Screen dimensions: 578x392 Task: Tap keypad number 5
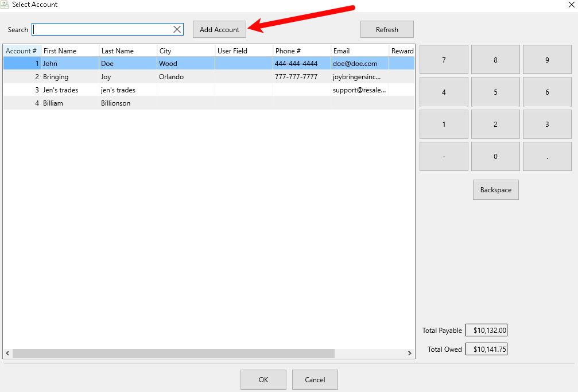coord(495,92)
